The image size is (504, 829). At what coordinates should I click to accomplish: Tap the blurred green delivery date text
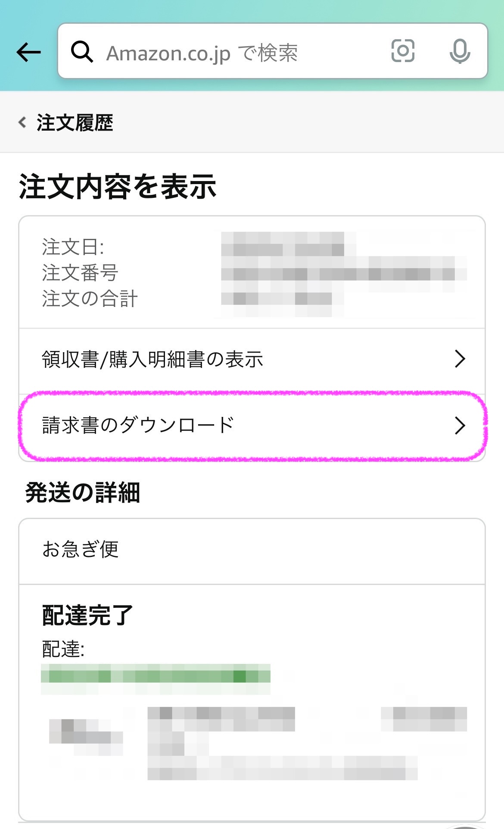pyautogui.click(x=155, y=675)
